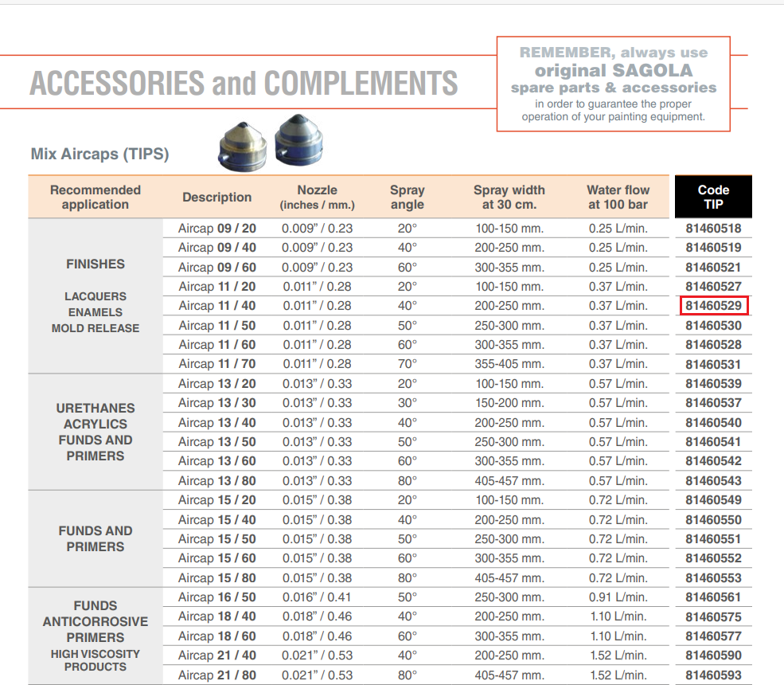Click tip code 81460539

click(713, 383)
